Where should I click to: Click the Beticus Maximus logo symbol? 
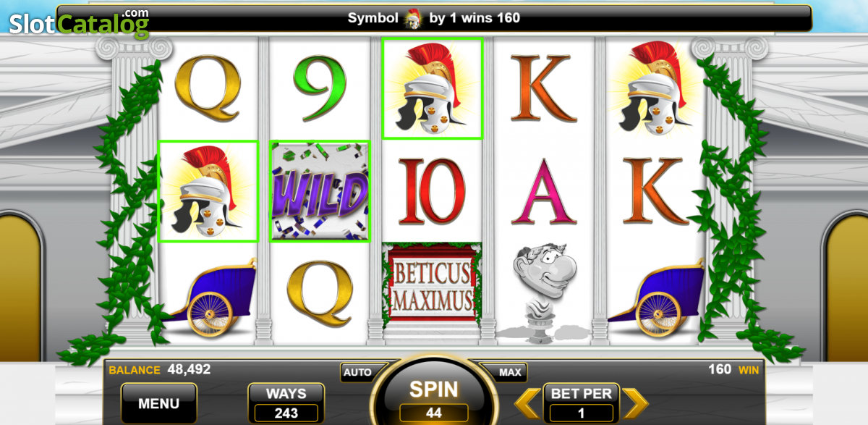pos(433,287)
